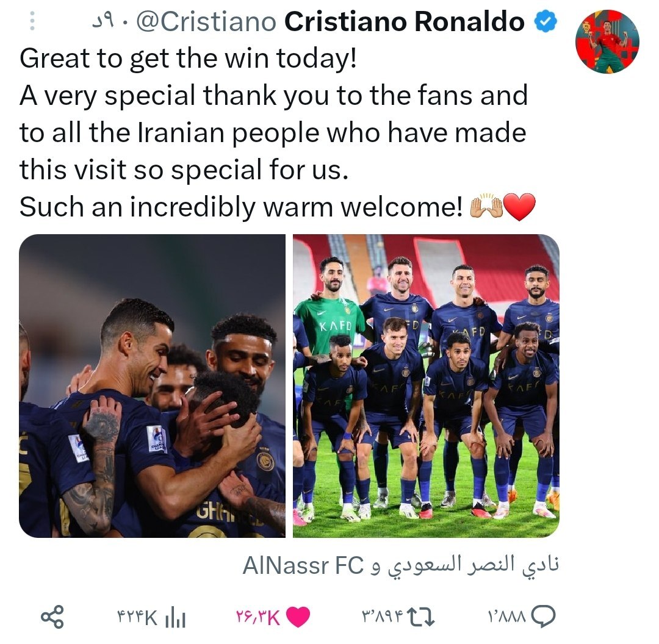
Task: Tap the view count 424K
Action: pos(137,618)
